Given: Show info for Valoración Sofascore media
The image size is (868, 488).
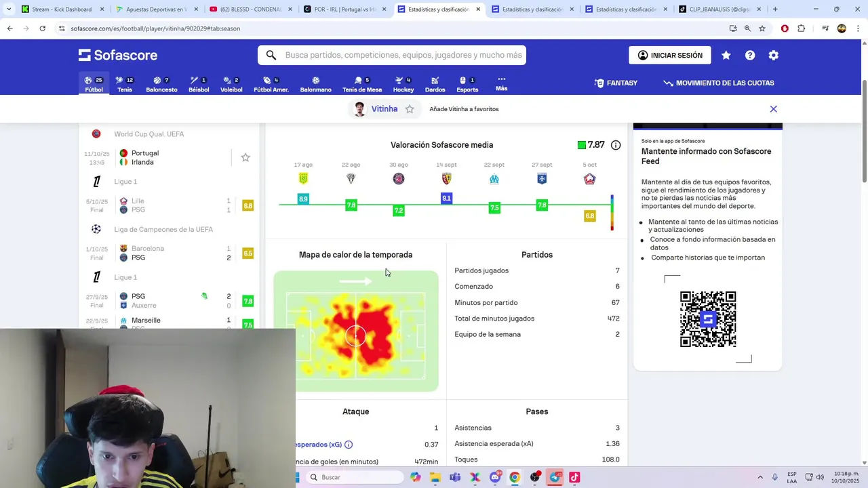Looking at the screenshot, I should pyautogui.click(x=616, y=145).
